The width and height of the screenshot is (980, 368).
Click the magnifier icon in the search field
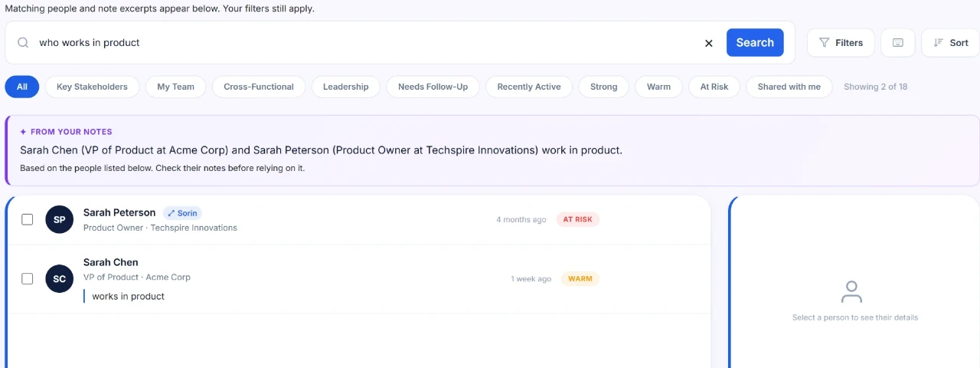pos(23,43)
